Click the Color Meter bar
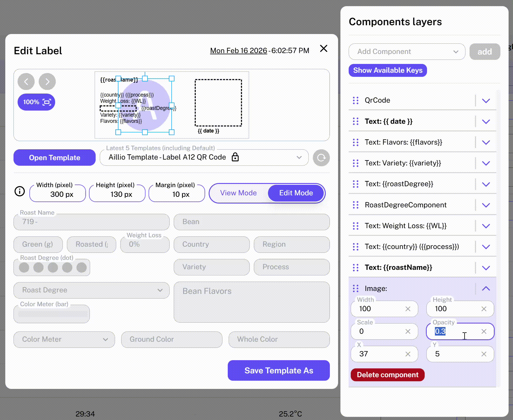This screenshot has width=513, height=420. click(52, 314)
